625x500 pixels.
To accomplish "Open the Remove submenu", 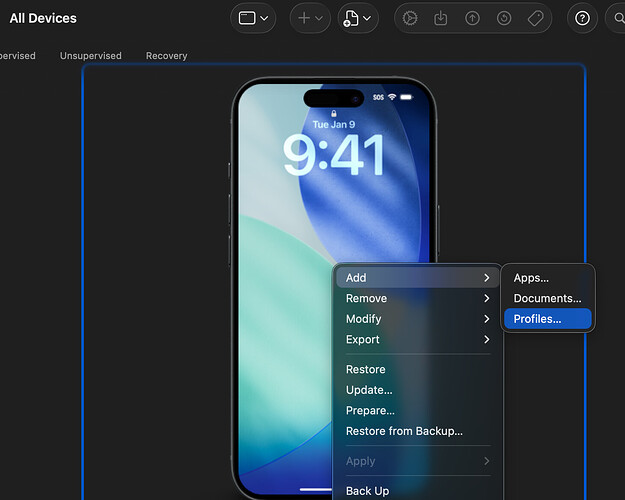I will pos(417,299).
